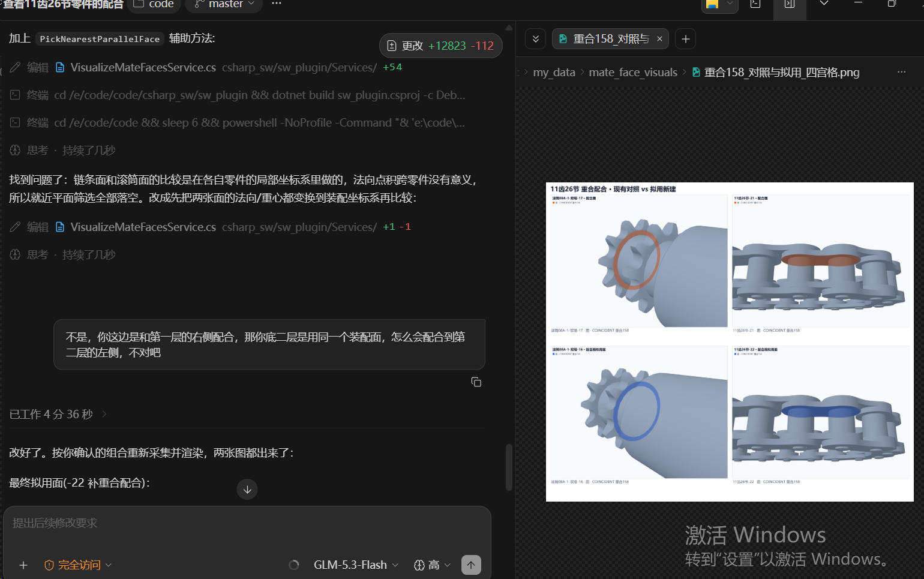The height and width of the screenshot is (579, 924).
Task: Open the dropdown arrow beside the yellow folder icon
Action: [730, 4]
